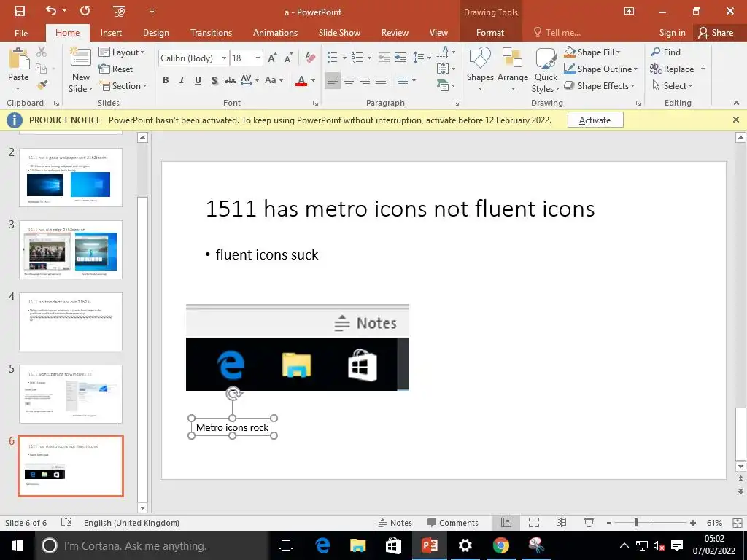The height and width of the screenshot is (560, 747).
Task: Toggle underline formatting
Action: [198, 80]
